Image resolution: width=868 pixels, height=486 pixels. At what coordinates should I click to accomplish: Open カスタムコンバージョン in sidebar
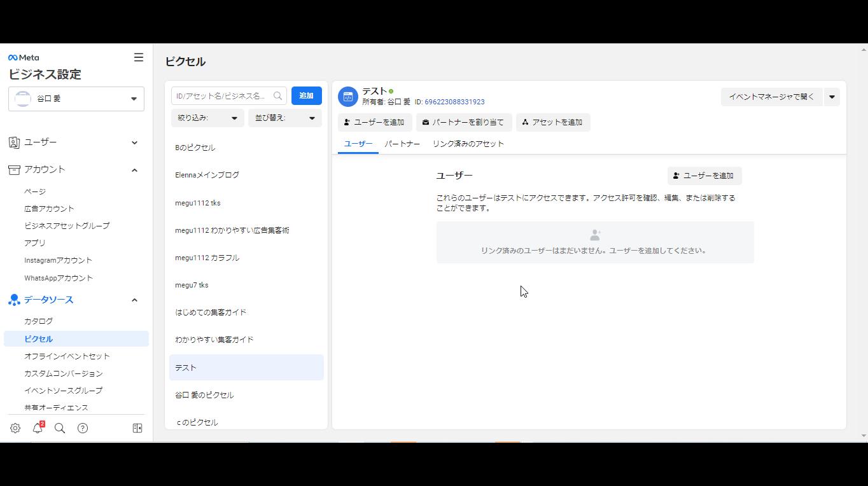point(63,373)
